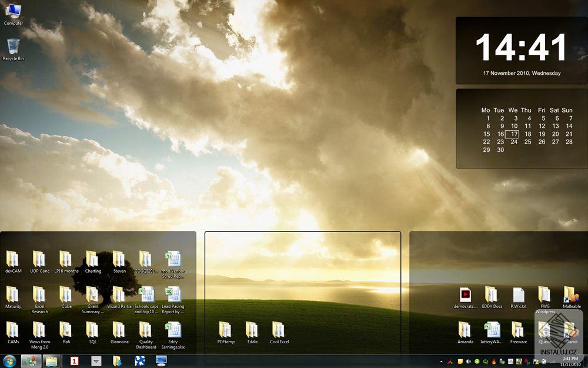This screenshot has width=588, height=368.
Task: Select the P.W's.txt text file
Action: pos(518,297)
